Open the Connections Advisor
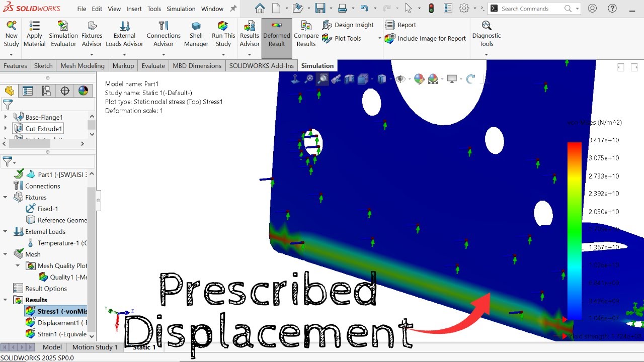Screen dimensions: 644x362 click(x=164, y=34)
